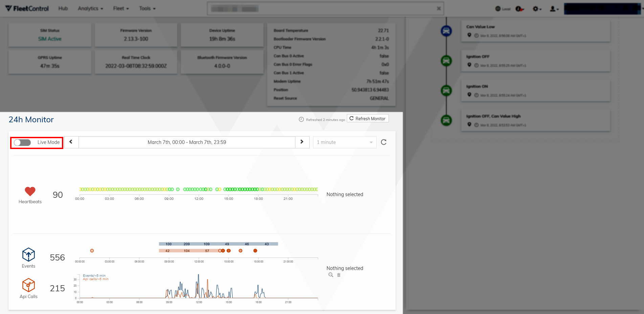644x314 pixels.
Task: Click the magnifier zoom icon under Nothing selected
Action: pyautogui.click(x=331, y=275)
